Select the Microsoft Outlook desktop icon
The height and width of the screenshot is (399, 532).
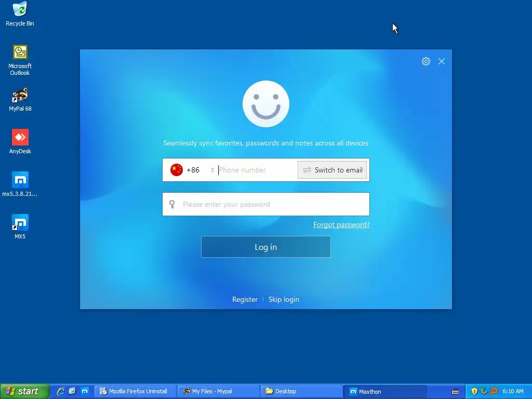[20, 60]
